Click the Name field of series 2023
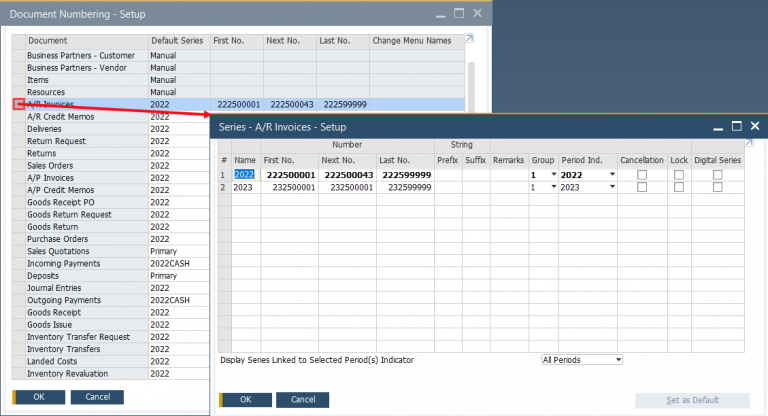768x416 pixels. 245,187
